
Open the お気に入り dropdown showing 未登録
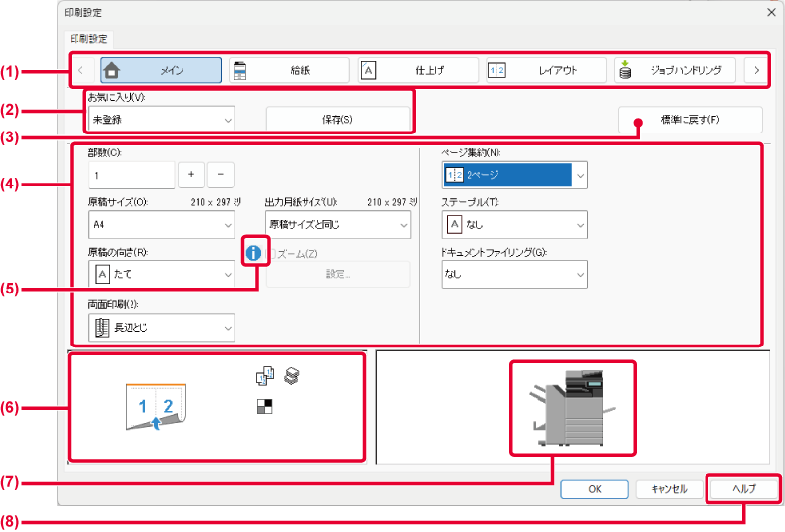[162, 120]
